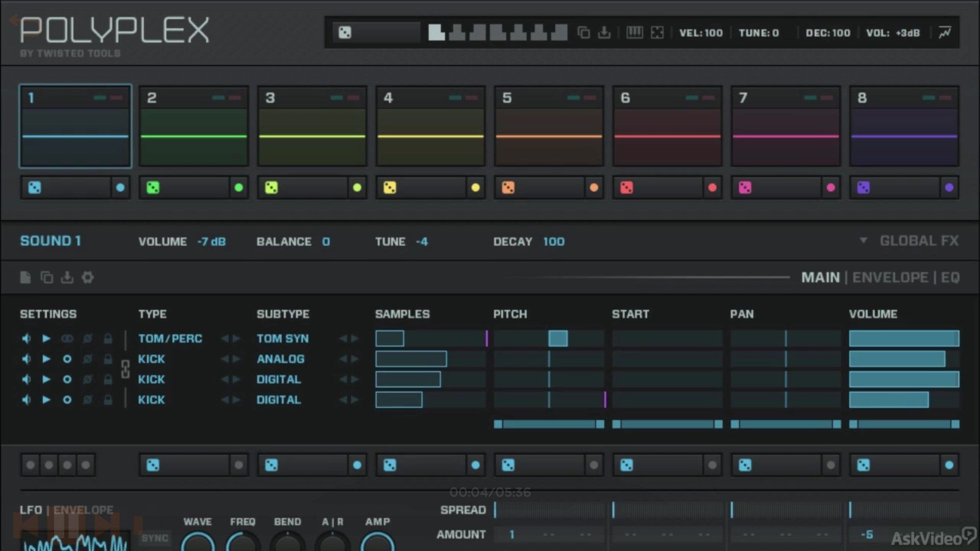980x551 pixels.
Task: Toggle the blue dot for sound 1 randomizer
Action: (x=120, y=188)
